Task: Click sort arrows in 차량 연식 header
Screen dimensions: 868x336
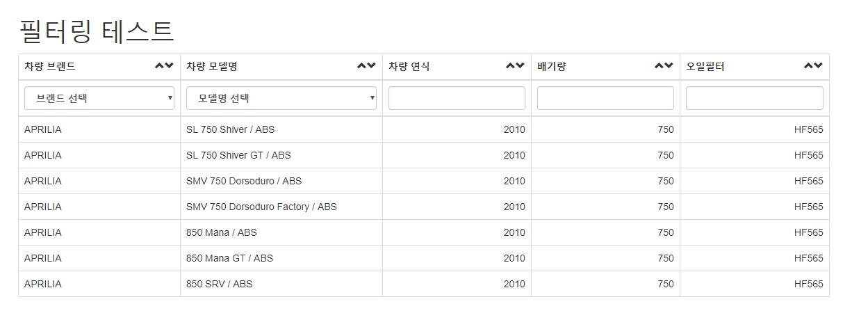Action: tap(515, 66)
